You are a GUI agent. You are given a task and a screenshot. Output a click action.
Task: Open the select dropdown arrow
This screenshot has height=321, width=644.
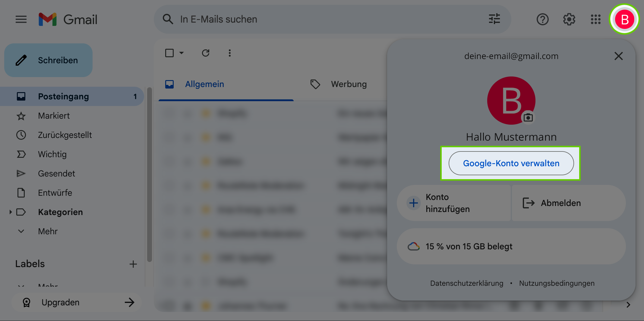182,53
